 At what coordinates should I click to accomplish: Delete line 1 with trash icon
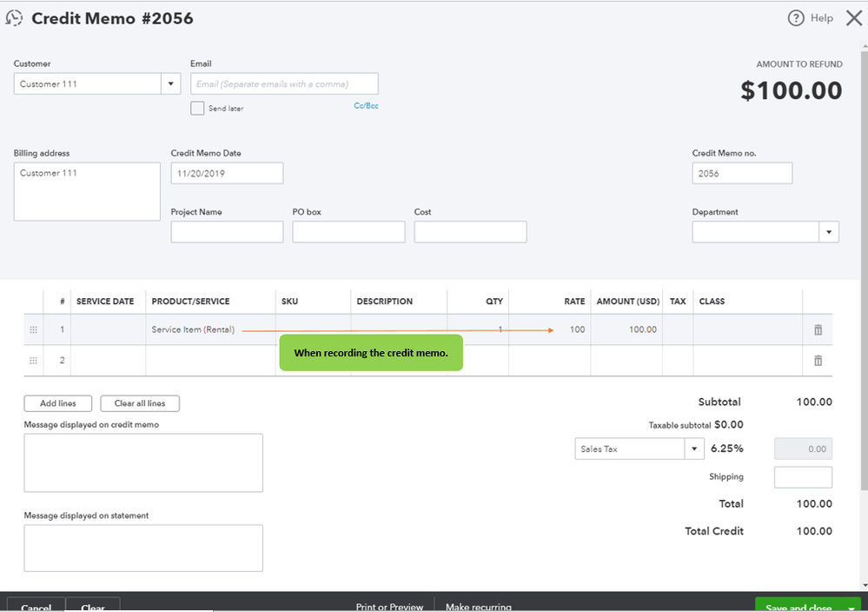point(818,330)
